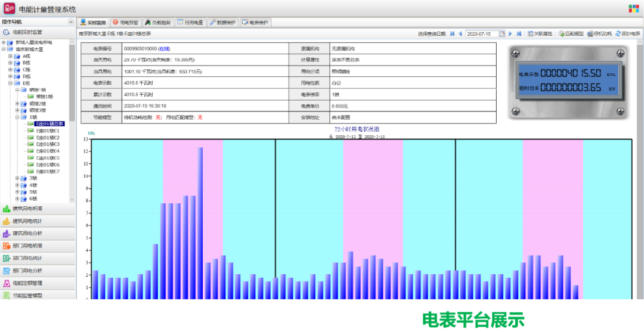Expand the 3楼 tree node
This screenshot has width=644, height=332.
click(x=17, y=178)
